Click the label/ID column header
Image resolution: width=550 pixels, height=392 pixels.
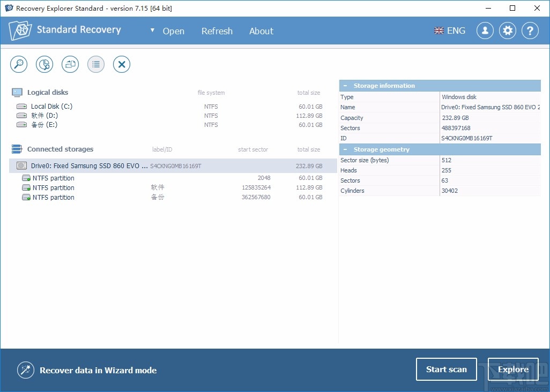pyautogui.click(x=162, y=149)
